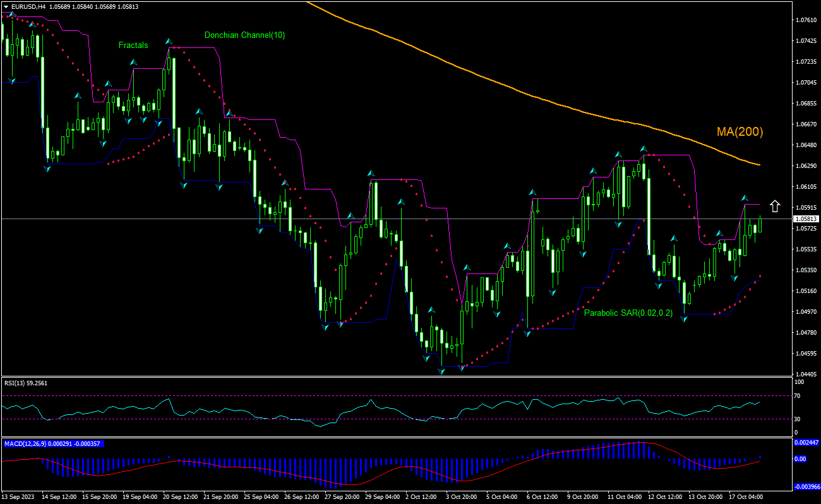Click the current price tag 1.05813
The image size is (821, 504).
point(806,219)
